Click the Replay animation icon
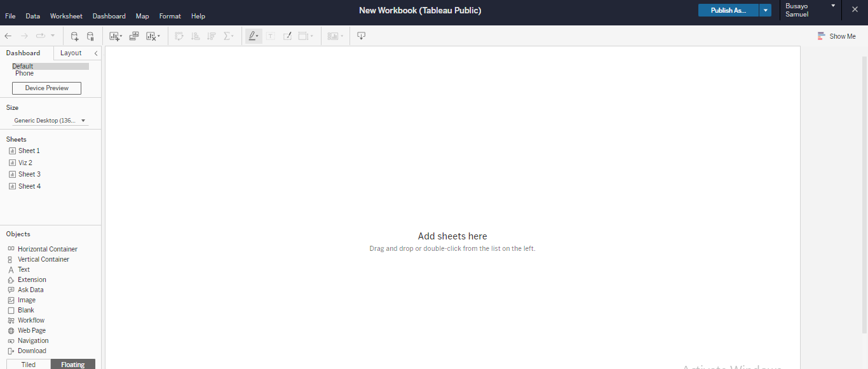 coord(41,36)
